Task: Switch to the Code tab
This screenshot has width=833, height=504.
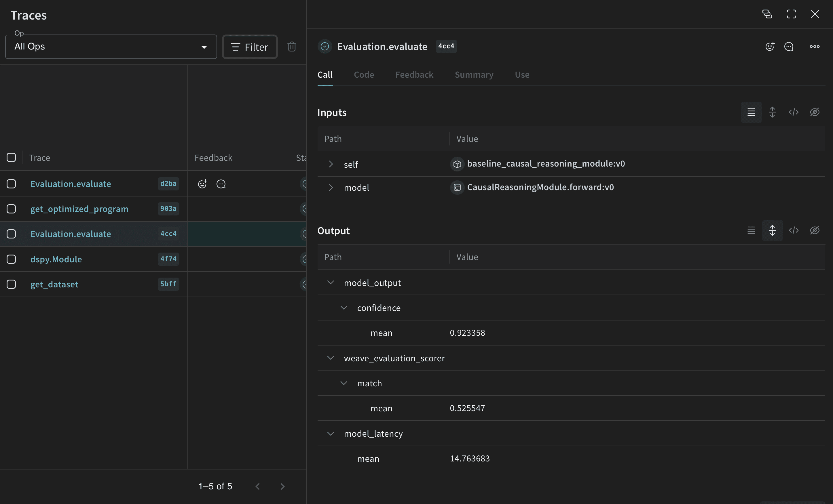Action: [364, 75]
